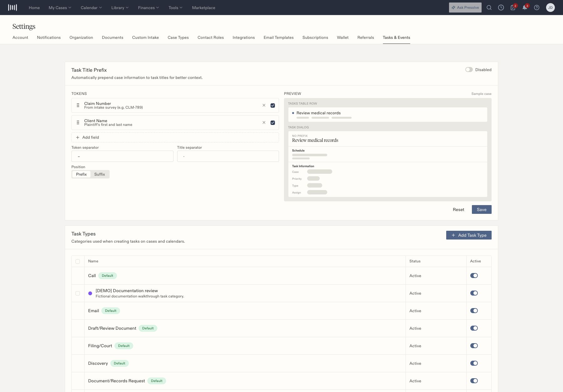Image resolution: width=563 pixels, height=392 pixels.
Task: Check the DEMO Documentation review row checkbox
Action: (x=78, y=293)
